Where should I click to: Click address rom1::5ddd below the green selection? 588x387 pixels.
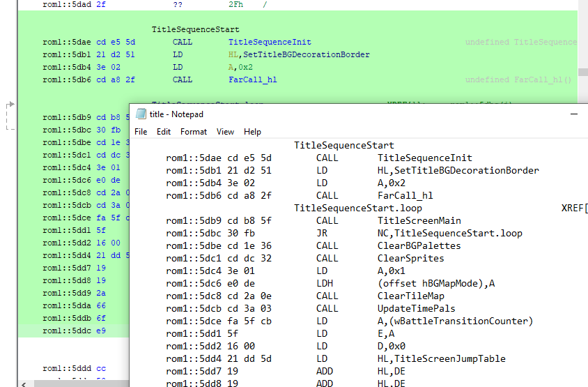[65, 368]
